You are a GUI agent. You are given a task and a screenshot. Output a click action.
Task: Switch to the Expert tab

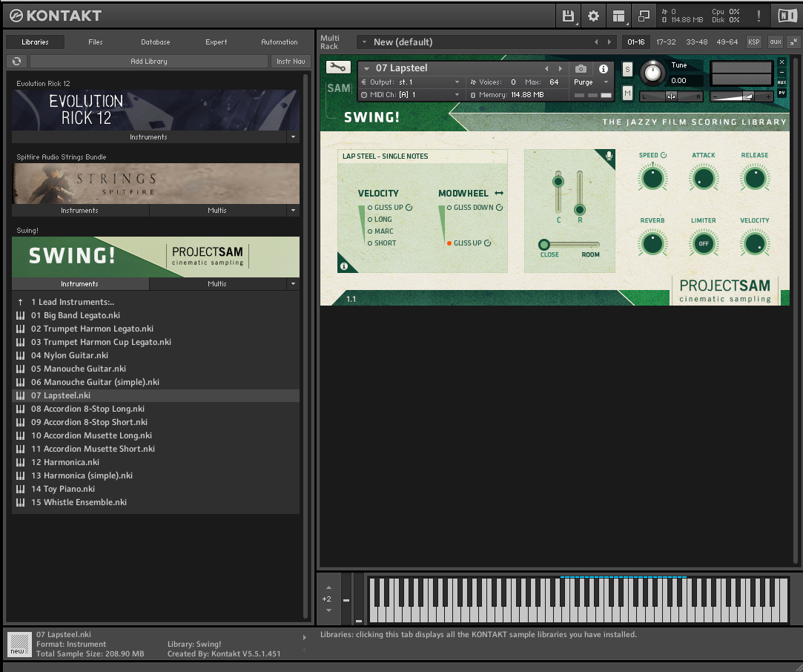216,42
